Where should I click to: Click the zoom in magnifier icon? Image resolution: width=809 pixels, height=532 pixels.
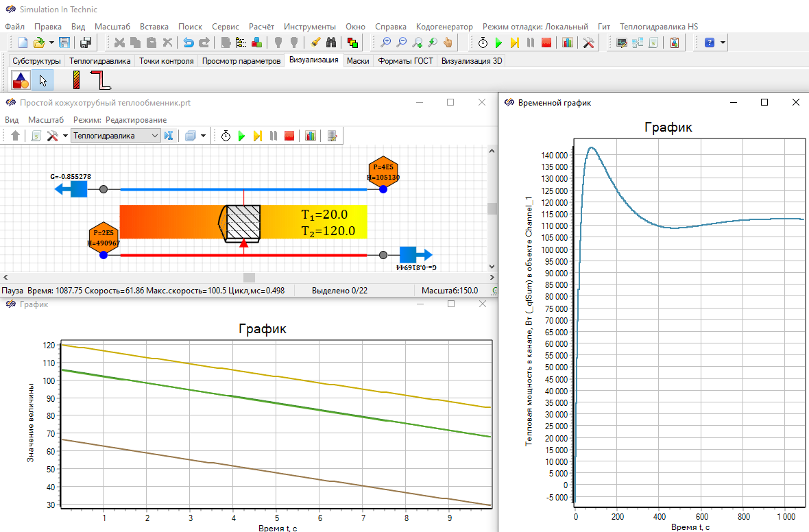[x=386, y=43]
